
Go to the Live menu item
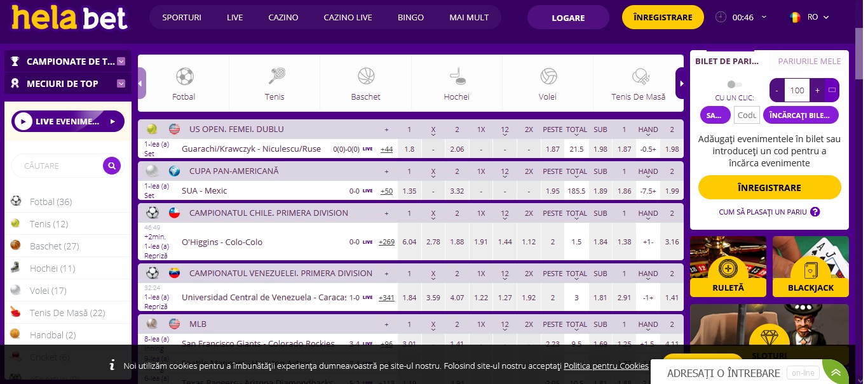coord(235,17)
